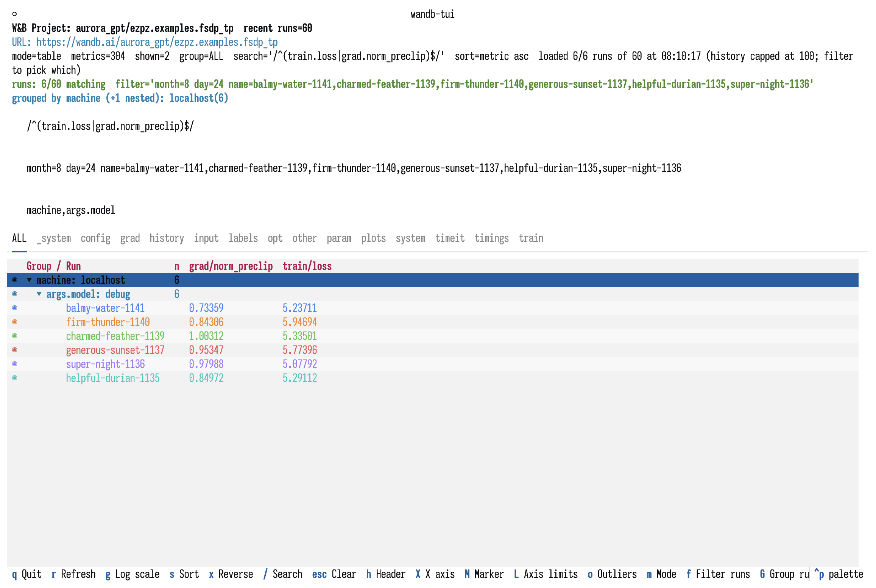The height and width of the screenshot is (588, 876).
Task: Select the balmy-water-1141 run row
Action: (433, 308)
